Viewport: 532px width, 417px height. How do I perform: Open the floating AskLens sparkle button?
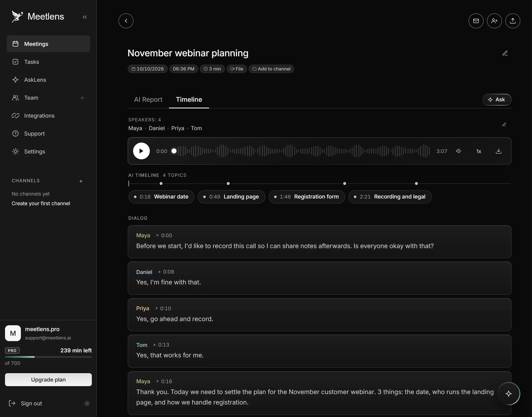click(509, 393)
